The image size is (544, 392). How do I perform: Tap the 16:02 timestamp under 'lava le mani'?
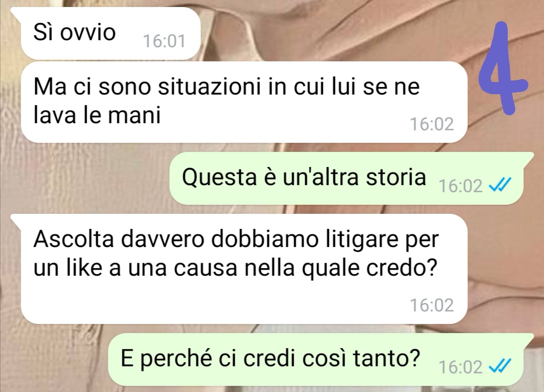432,124
